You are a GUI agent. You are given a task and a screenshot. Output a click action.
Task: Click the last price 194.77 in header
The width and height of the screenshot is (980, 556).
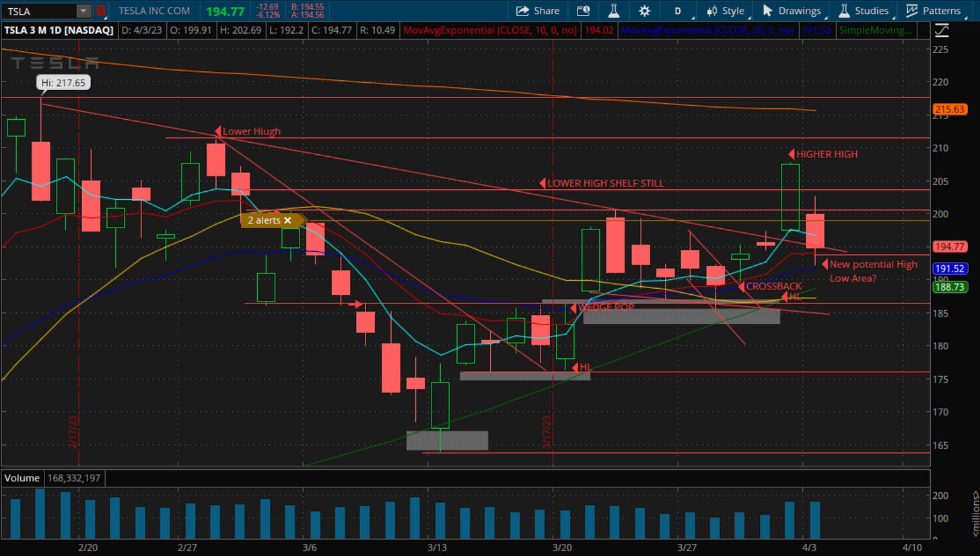[225, 11]
